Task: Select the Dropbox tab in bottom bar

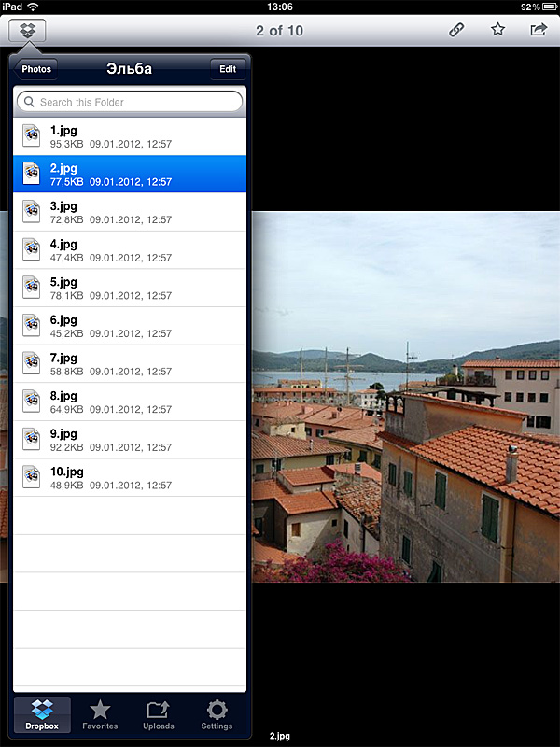Action: pos(42,714)
